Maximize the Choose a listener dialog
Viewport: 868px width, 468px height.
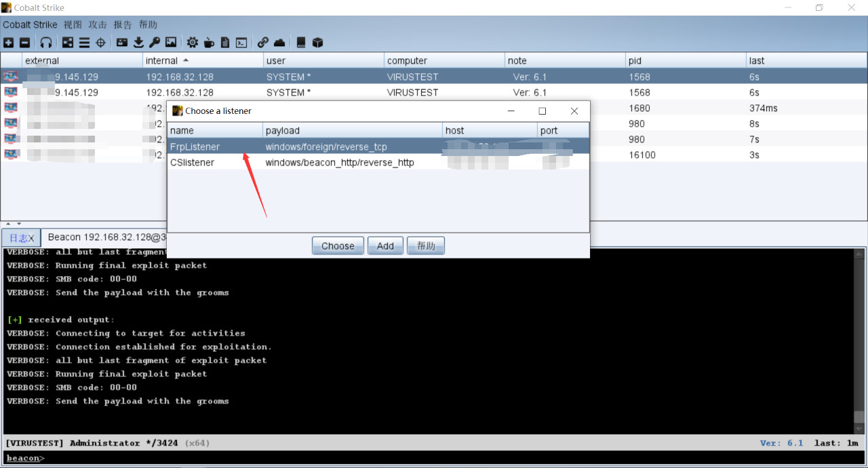(x=542, y=111)
